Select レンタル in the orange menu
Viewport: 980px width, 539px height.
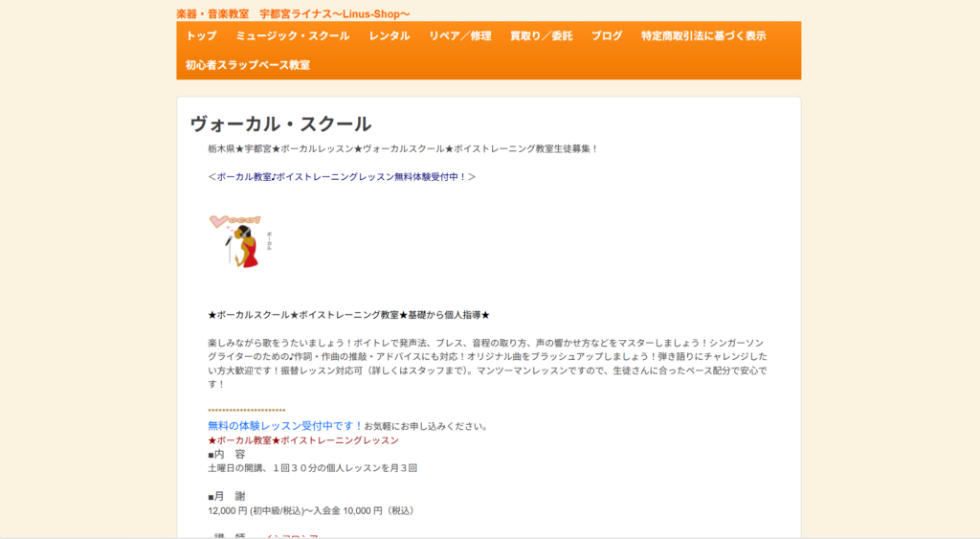[390, 36]
